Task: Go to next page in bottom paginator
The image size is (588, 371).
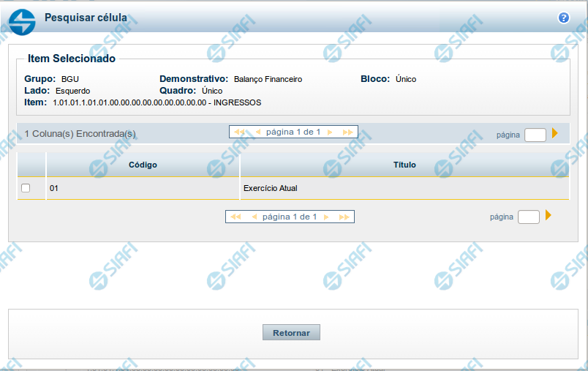Action: pyautogui.click(x=326, y=217)
